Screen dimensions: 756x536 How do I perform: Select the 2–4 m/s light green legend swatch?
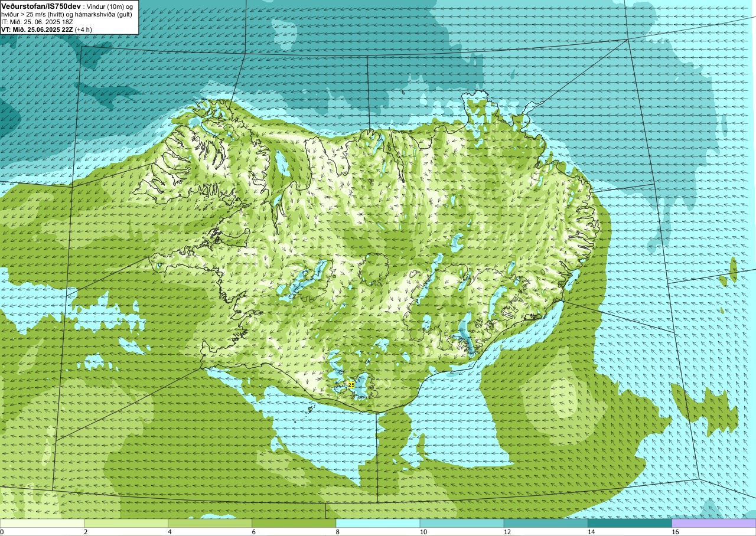[x=126, y=523]
